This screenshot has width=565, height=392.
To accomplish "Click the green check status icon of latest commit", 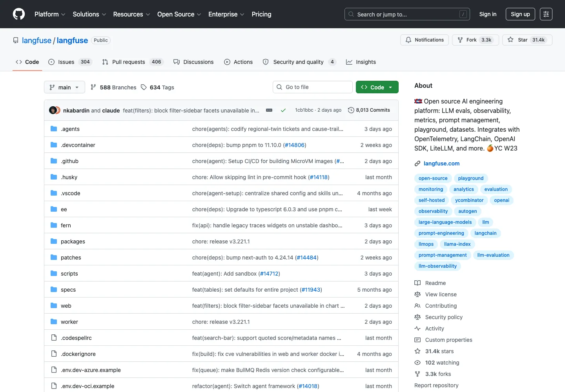I will click(283, 110).
